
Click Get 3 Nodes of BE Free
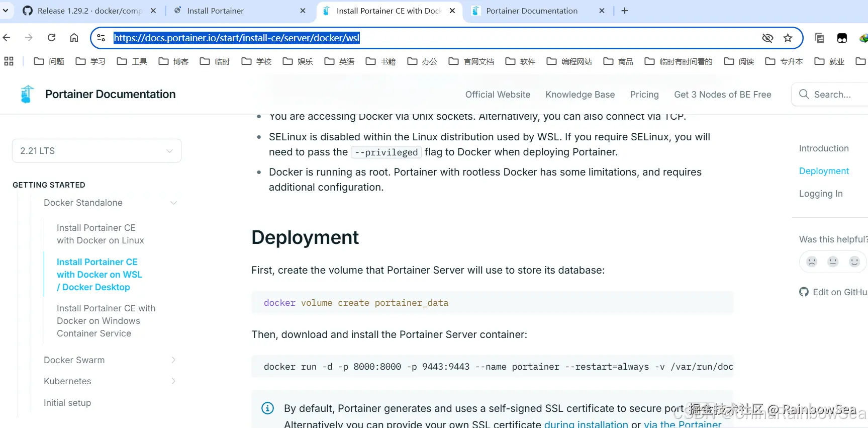click(x=723, y=95)
